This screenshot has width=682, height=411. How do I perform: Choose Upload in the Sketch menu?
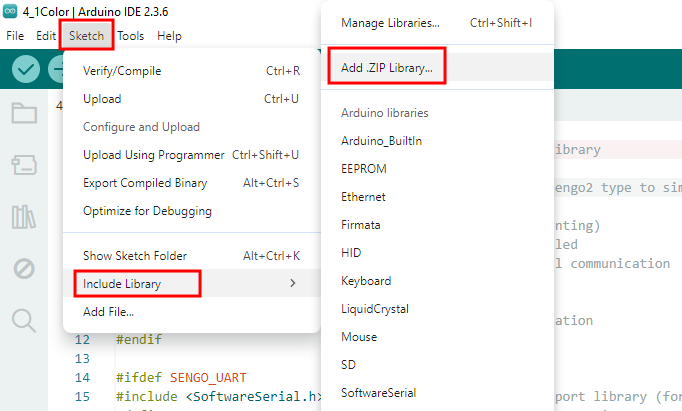coord(191,99)
